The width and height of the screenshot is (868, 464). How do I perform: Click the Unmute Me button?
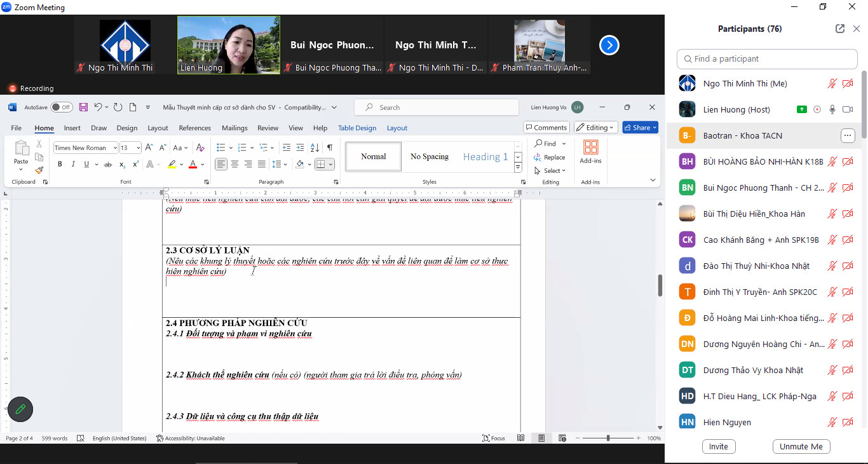tap(801, 447)
